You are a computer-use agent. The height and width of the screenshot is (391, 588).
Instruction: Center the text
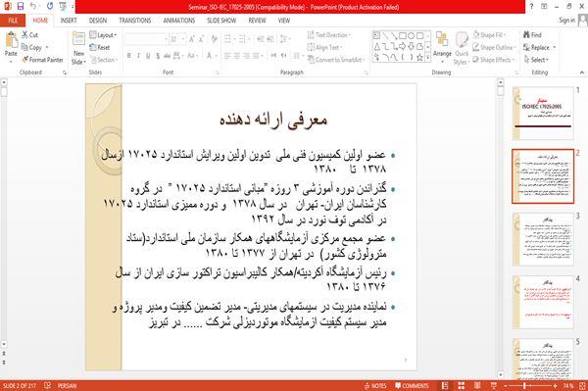[237, 56]
